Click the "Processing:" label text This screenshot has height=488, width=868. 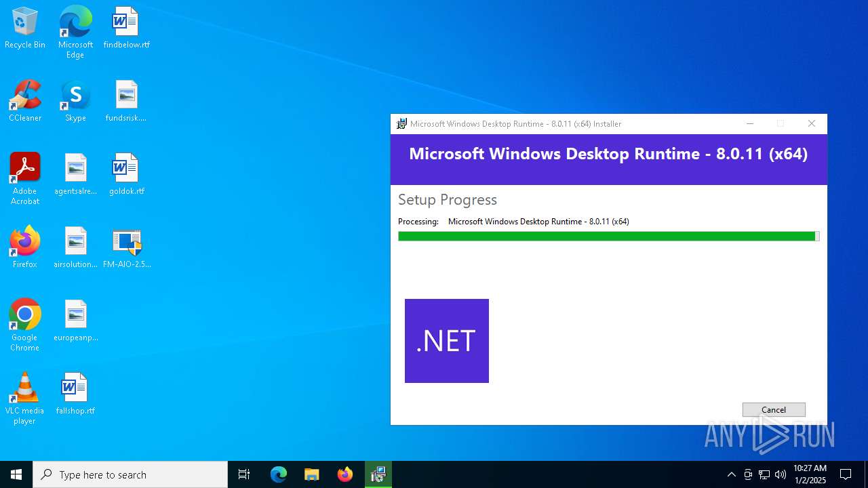(x=418, y=222)
